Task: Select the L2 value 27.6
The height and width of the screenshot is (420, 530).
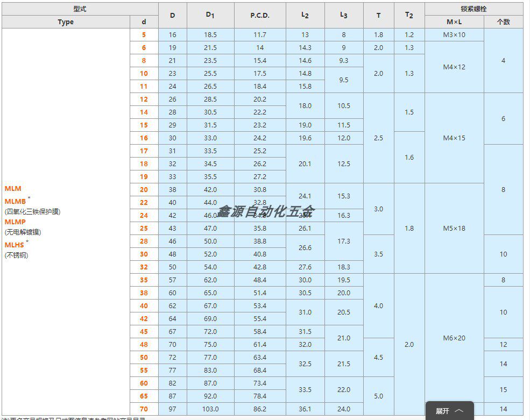Action: (x=305, y=267)
